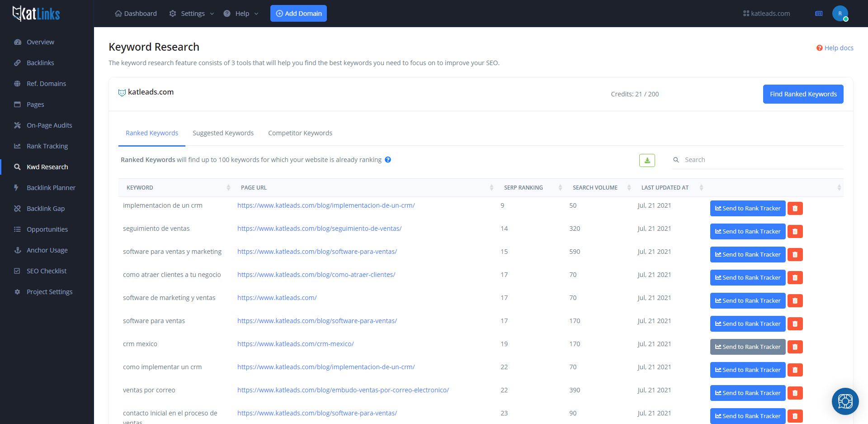
Task: Switch to Ranked Keywords tab
Action: (152, 133)
